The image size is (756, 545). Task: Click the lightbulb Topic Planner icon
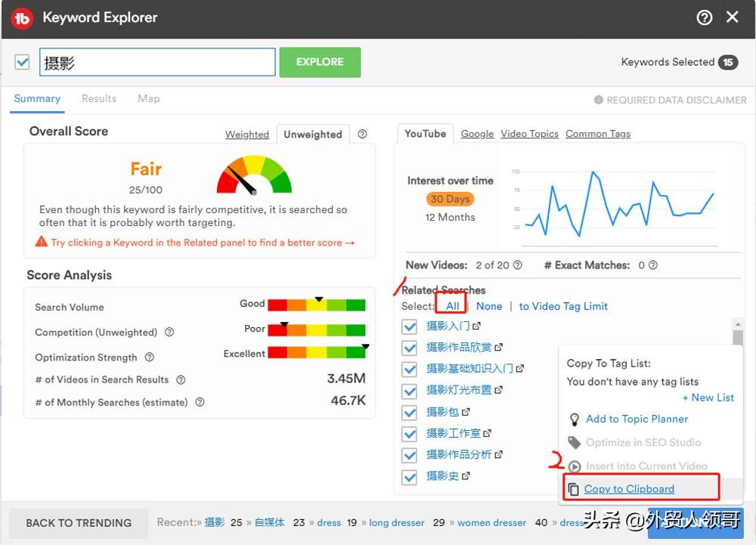575,420
